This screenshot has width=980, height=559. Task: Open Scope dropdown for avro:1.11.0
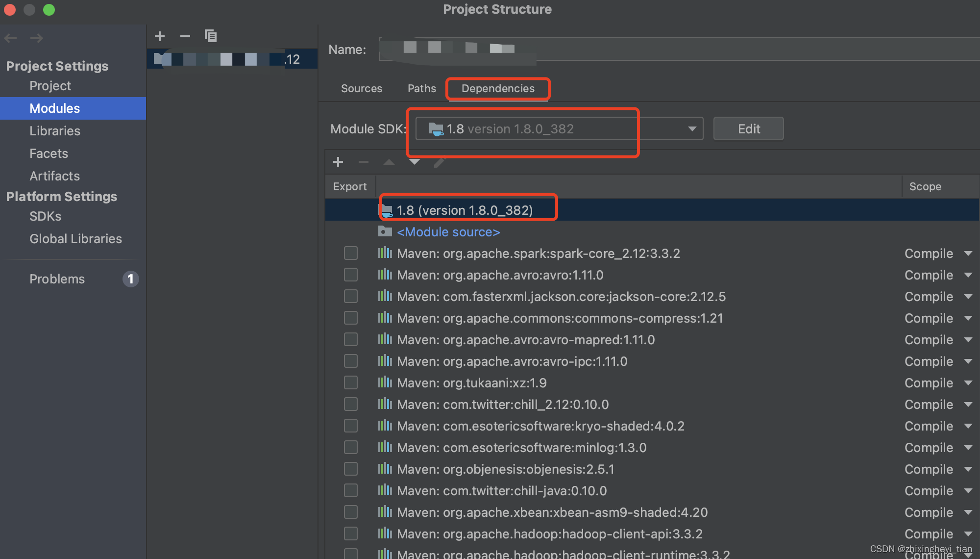click(968, 275)
